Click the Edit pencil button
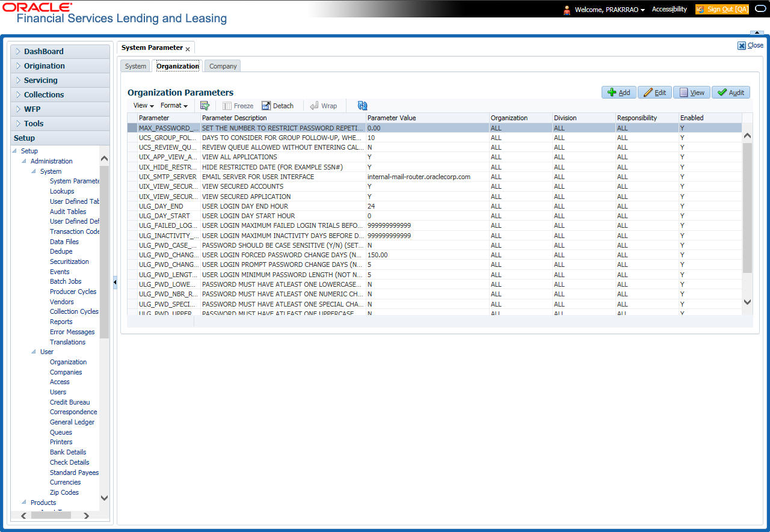 pyautogui.click(x=654, y=92)
